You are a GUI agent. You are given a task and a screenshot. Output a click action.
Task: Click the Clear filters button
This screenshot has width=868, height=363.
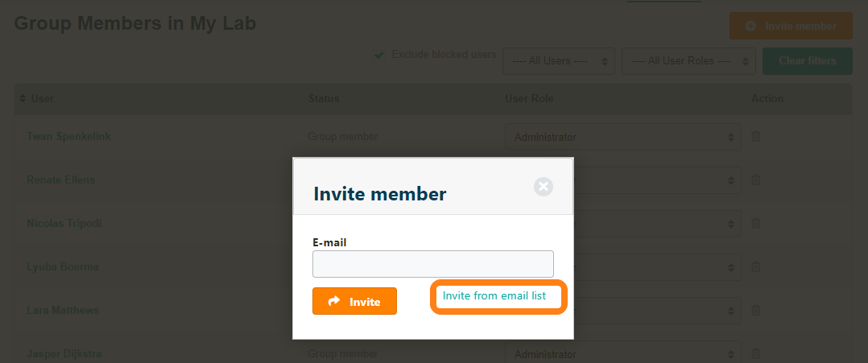click(807, 60)
